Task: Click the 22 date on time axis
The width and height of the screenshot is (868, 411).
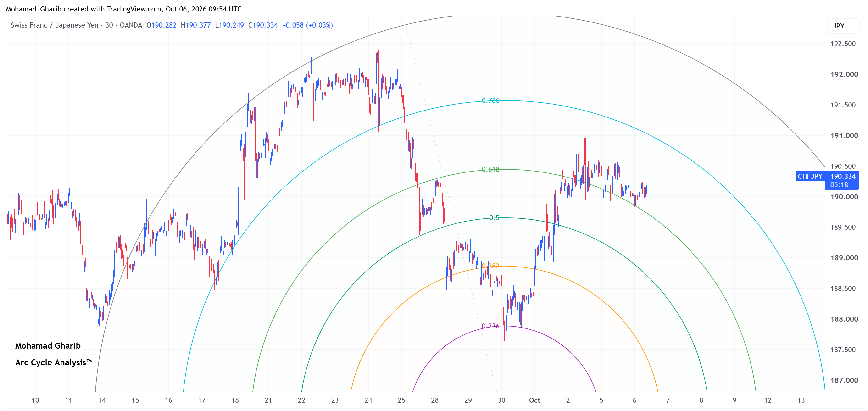Action: pyautogui.click(x=301, y=400)
